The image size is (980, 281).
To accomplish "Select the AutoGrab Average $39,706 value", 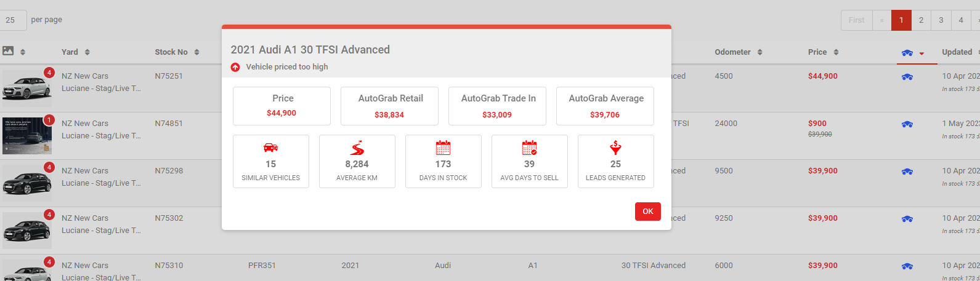I will [x=605, y=114].
